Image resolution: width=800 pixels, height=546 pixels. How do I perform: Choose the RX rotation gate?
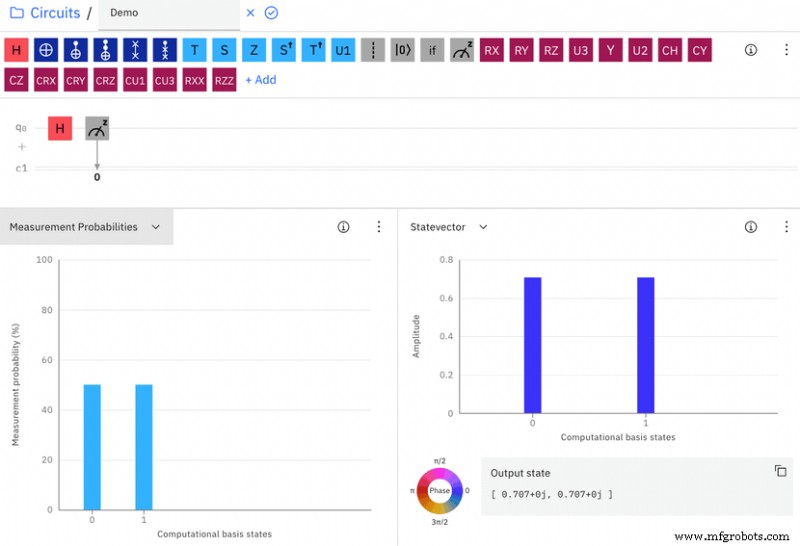(491, 50)
